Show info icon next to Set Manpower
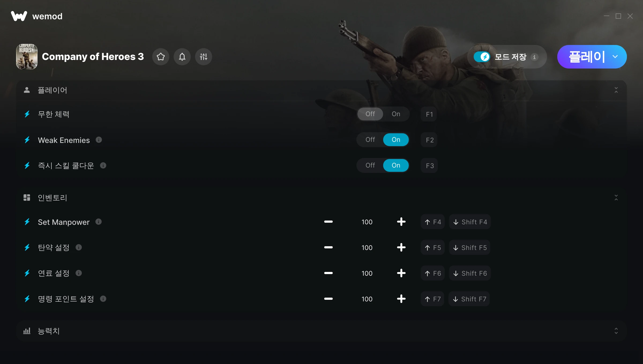Viewport: 643px width, 364px height. 99,222
